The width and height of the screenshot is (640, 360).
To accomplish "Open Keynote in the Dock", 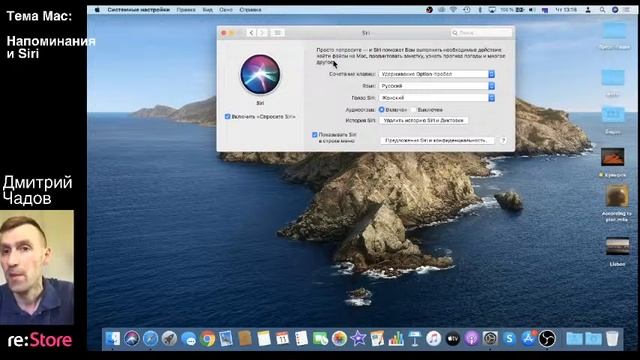I will coord(415,339).
